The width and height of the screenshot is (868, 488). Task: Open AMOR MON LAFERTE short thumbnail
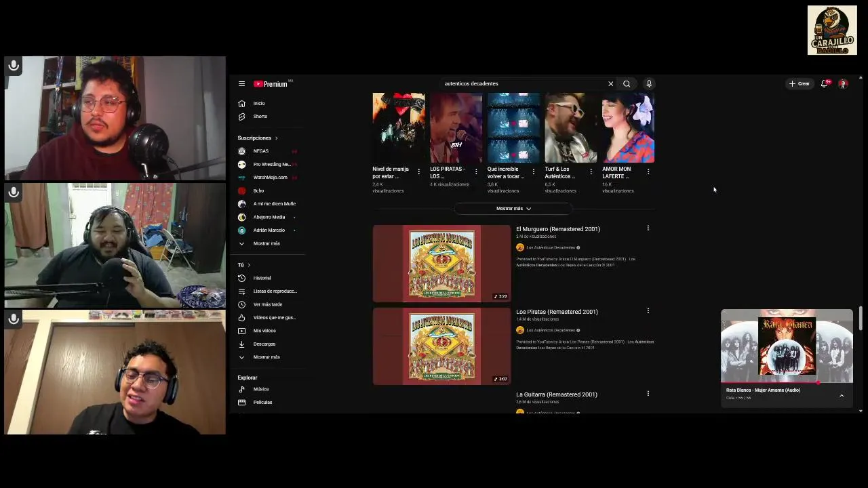pos(628,127)
